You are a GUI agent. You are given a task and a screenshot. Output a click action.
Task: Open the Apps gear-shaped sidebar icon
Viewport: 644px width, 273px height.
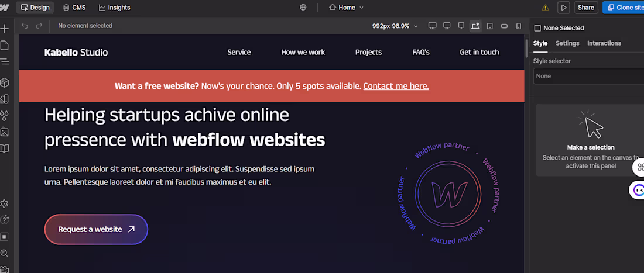[x=4, y=203]
